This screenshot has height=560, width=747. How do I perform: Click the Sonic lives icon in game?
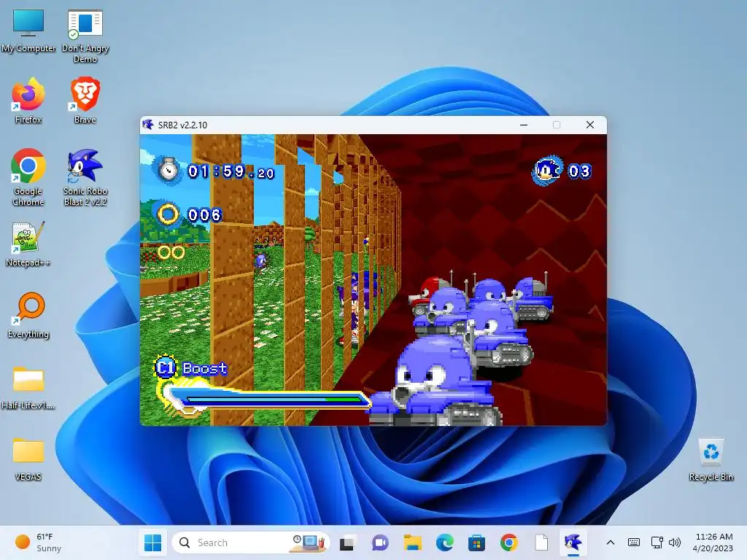(x=547, y=170)
